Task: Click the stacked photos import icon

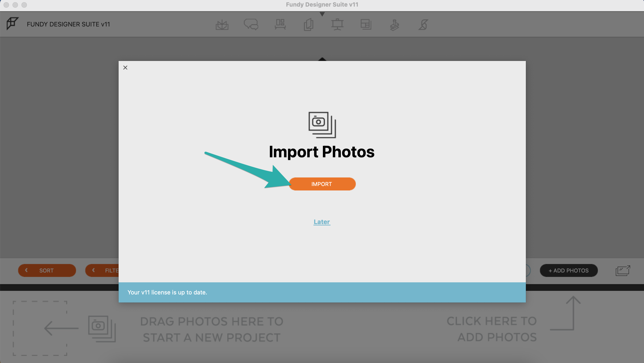Action: click(322, 125)
